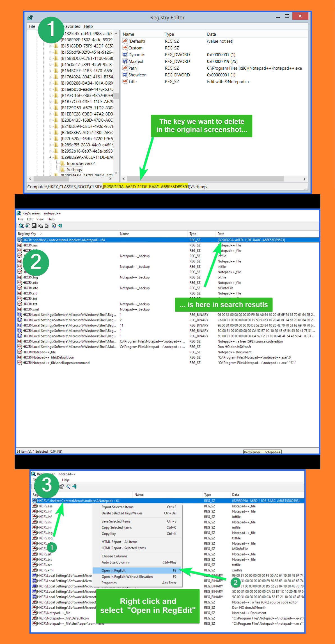Select the Custom string value
This screenshot has height=644, width=335.
tap(135, 48)
